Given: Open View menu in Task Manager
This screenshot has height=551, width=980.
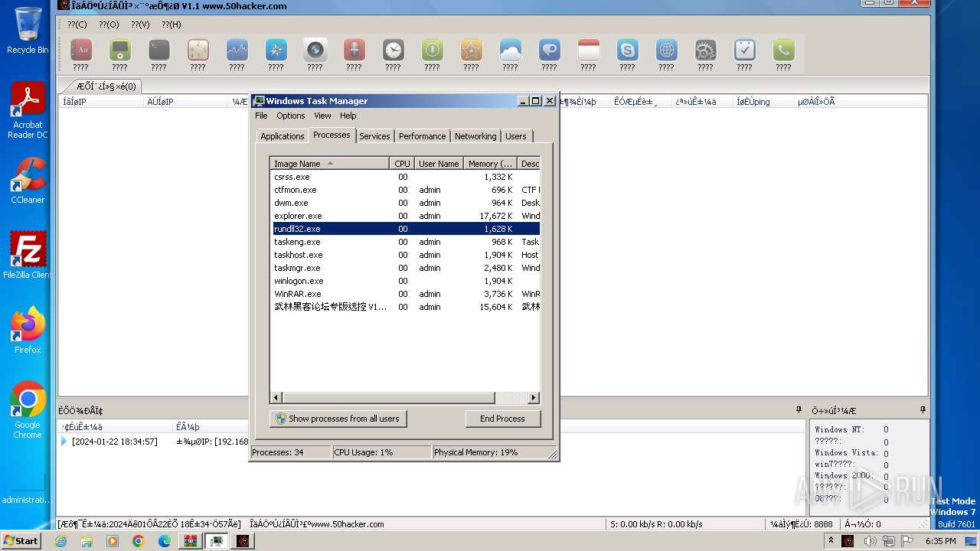Looking at the screenshot, I should [322, 116].
